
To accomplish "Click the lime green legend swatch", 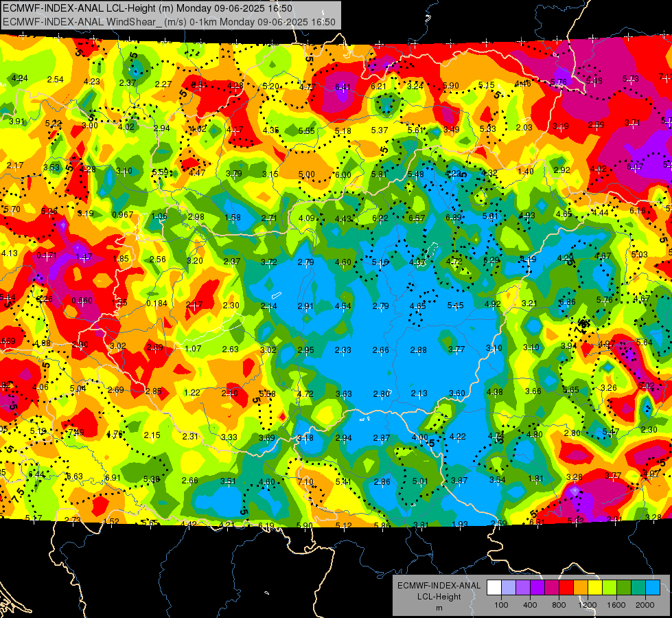I will tap(610, 588).
